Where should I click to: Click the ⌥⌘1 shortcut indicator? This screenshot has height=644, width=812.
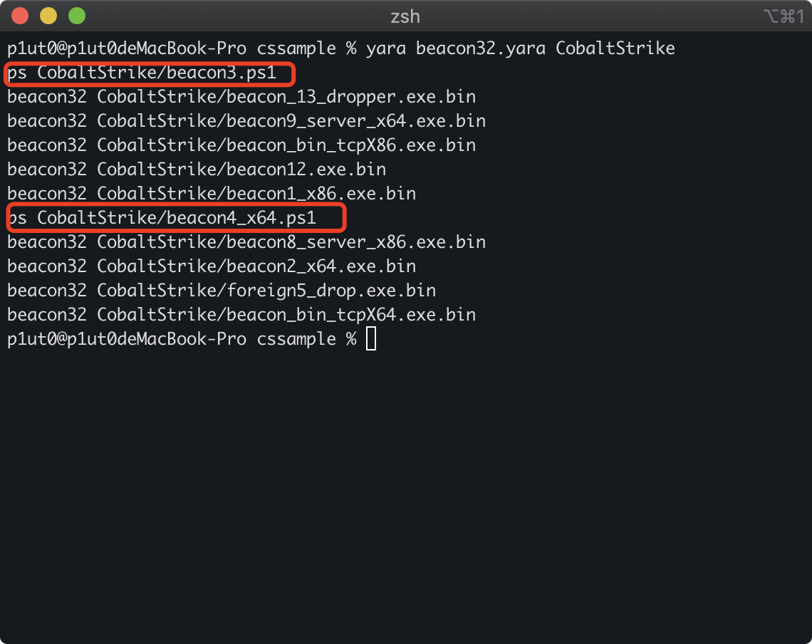784,16
